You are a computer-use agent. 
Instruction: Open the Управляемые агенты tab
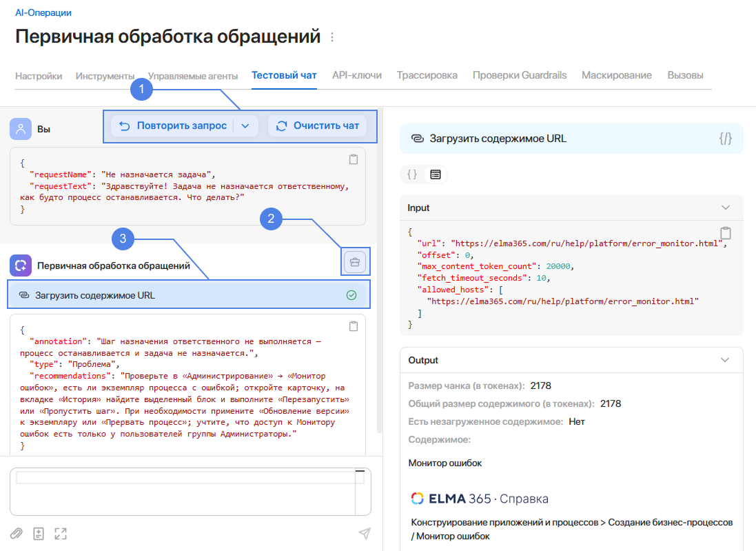click(193, 76)
